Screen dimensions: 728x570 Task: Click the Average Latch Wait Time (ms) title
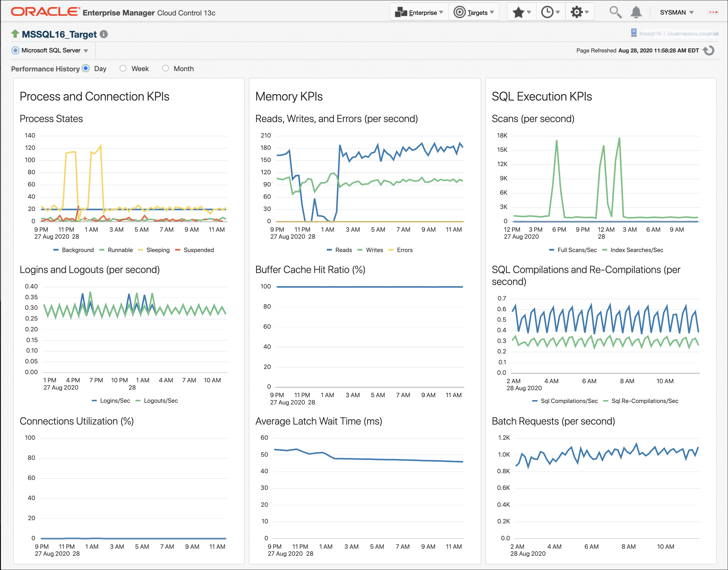(x=319, y=421)
